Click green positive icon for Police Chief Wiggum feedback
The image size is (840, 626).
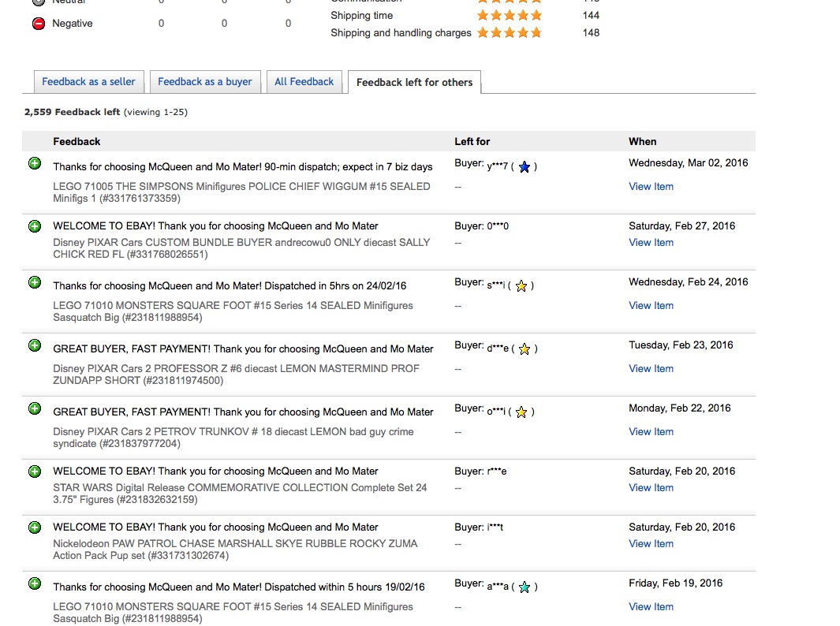(35, 163)
